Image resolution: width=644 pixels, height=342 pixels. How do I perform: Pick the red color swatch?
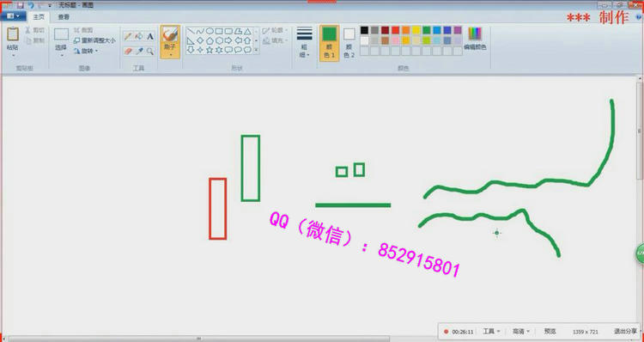tap(395, 30)
